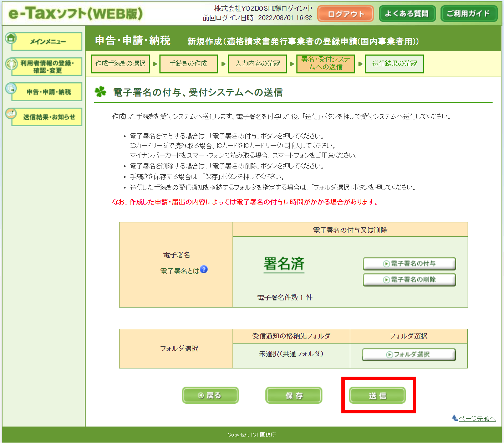The image size is (504, 444).
Task: Click the red warning text about signing time
Action: click(x=245, y=202)
